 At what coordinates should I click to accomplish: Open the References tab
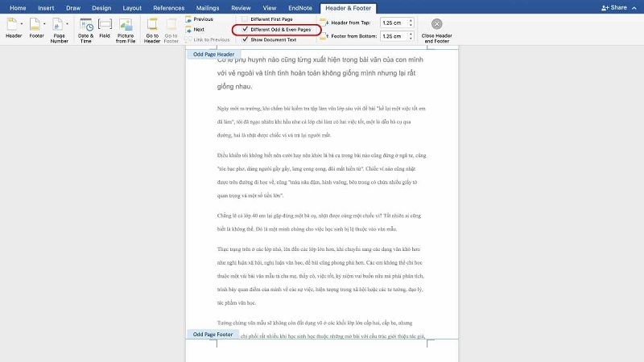click(x=169, y=8)
